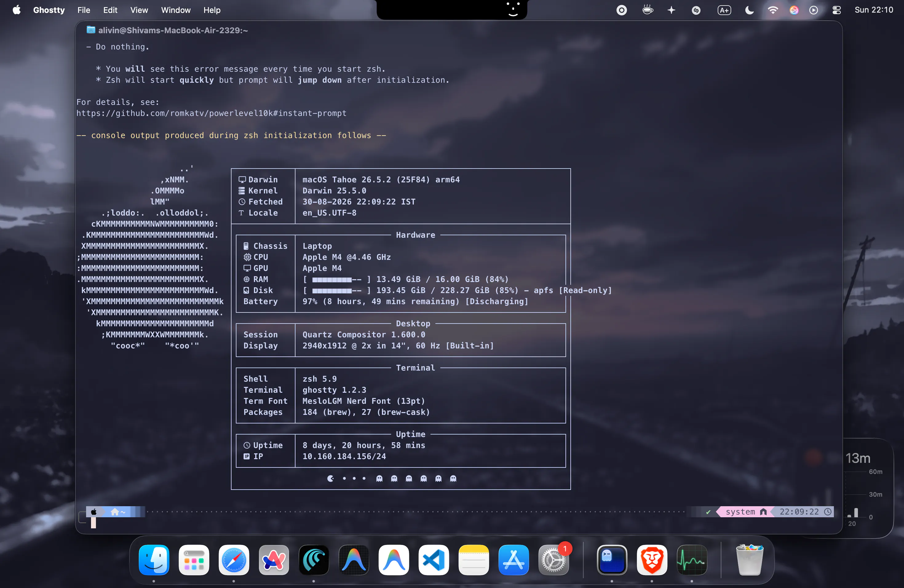904x588 pixels.
Task: Click the A+ text input menu bar icon
Action: 724,10
